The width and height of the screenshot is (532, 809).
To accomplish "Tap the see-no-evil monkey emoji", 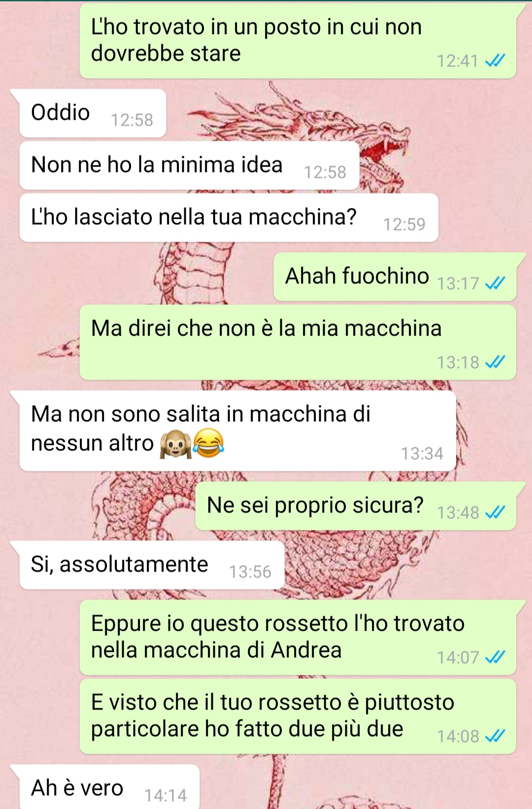I will pos(175,443).
